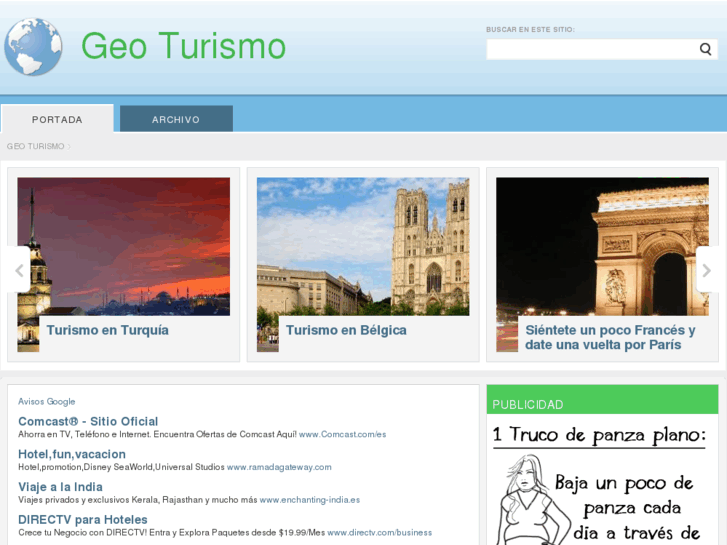Open the Turquía sunset photo
The width and height of the screenshot is (727, 545).
124,246
